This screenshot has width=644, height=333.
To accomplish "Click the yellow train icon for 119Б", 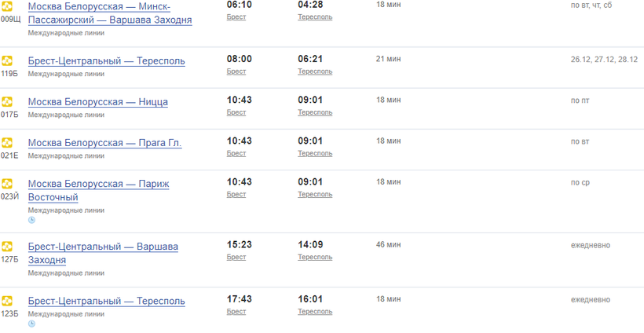I will (7, 60).
